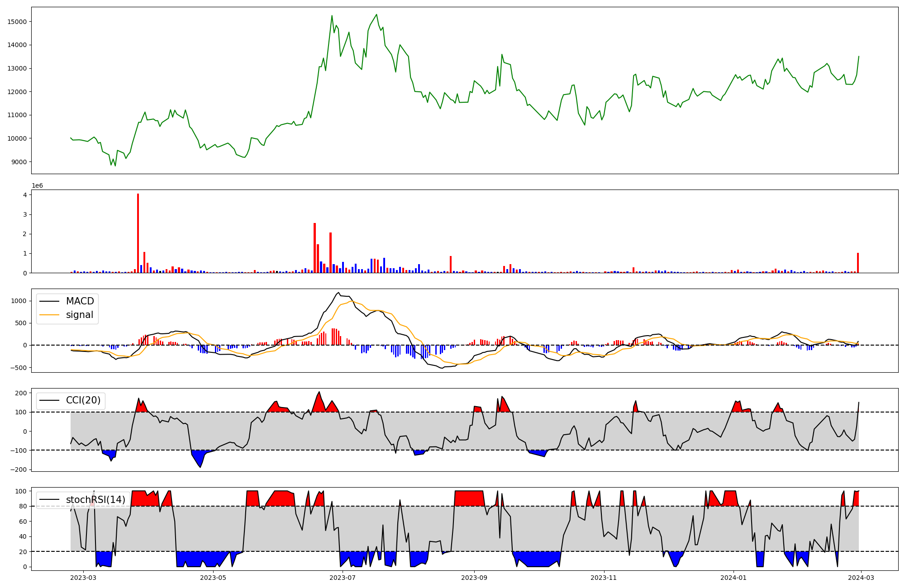Screen dimensions: 905x588
Task: Click the black MACD line legend swatch
Action: point(49,301)
